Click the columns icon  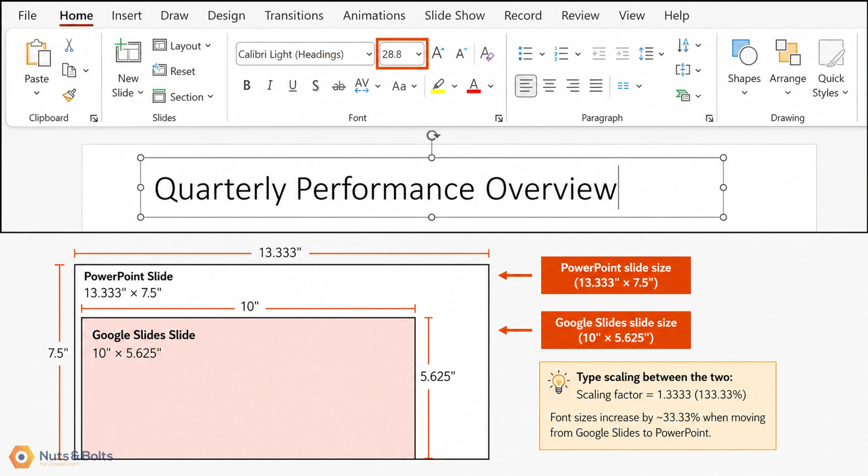pos(623,86)
